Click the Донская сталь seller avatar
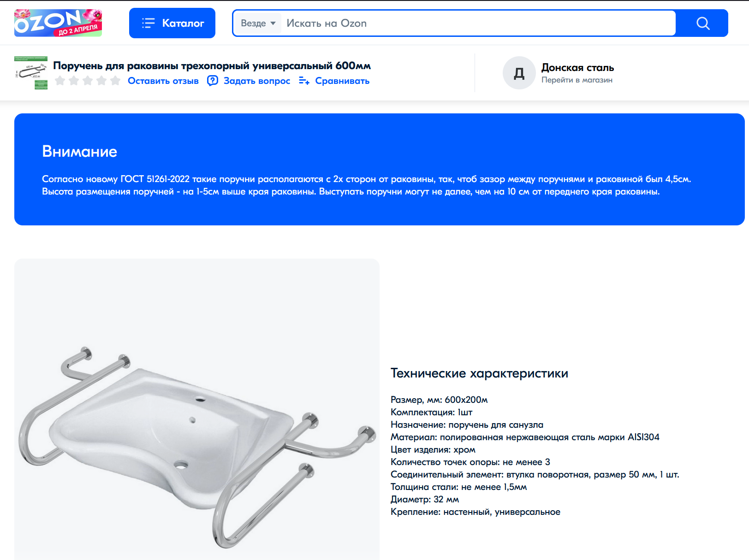The image size is (749, 560). 519,73
